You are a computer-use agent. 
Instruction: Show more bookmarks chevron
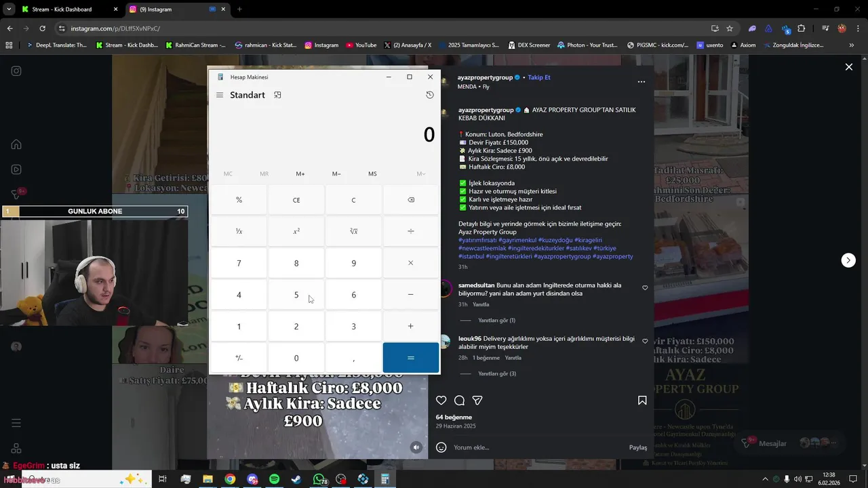pyautogui.click(x=852, y=45)
